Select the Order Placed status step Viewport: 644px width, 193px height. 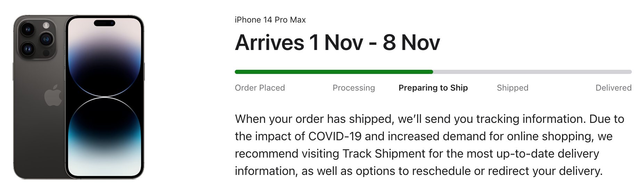(x=260, y=88)
